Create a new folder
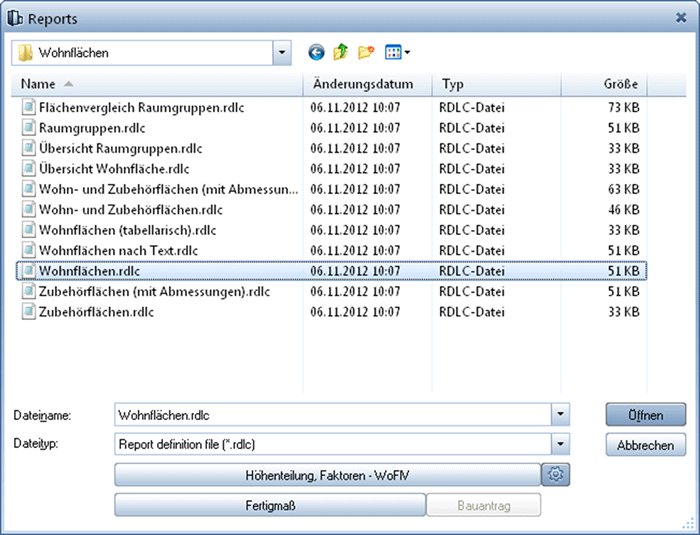Image resolution: width=700 pixels, height=535 pixels. (366, 52)
